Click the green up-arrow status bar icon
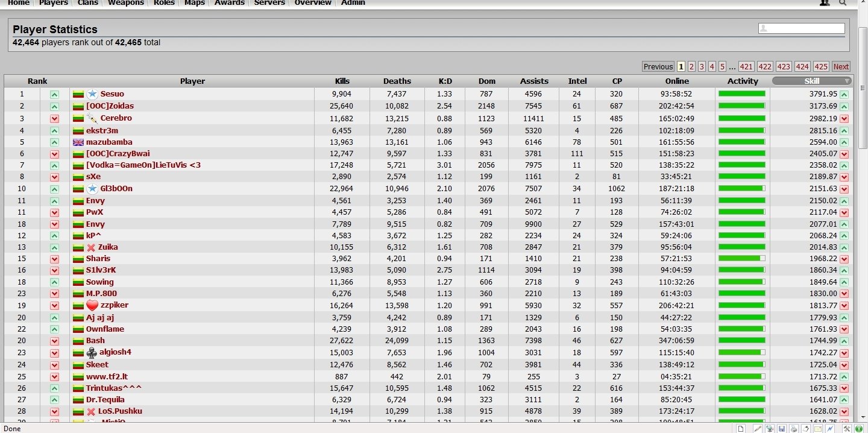 point(858,428)
